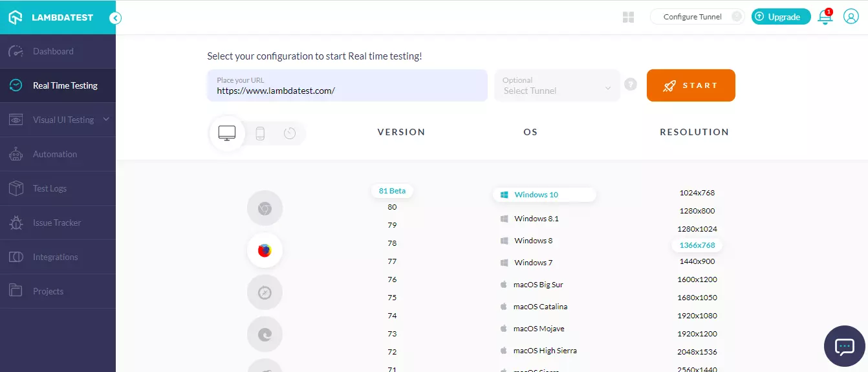868x372 pixels.
Task: Select macOS High Sierra
Action: [538, 351]
